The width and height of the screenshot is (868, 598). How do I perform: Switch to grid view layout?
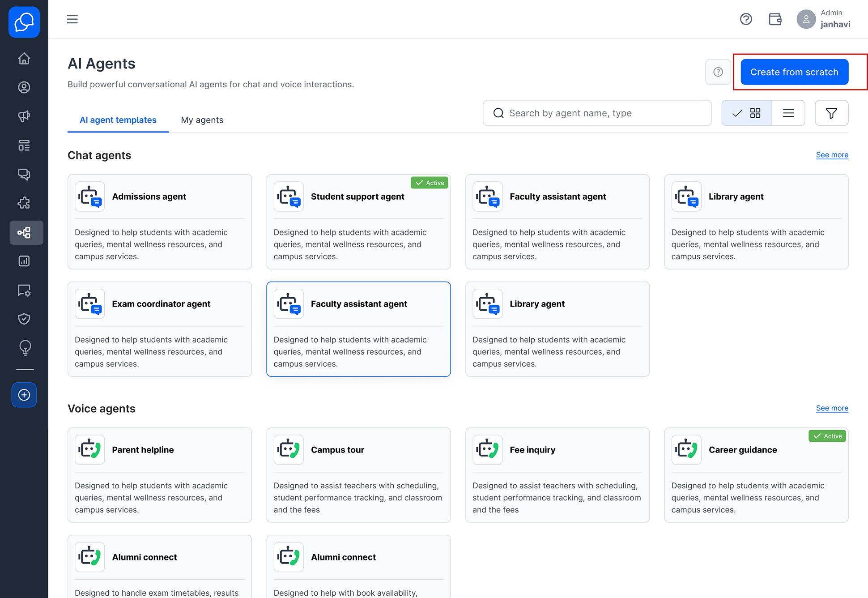(x=747, y=113)
